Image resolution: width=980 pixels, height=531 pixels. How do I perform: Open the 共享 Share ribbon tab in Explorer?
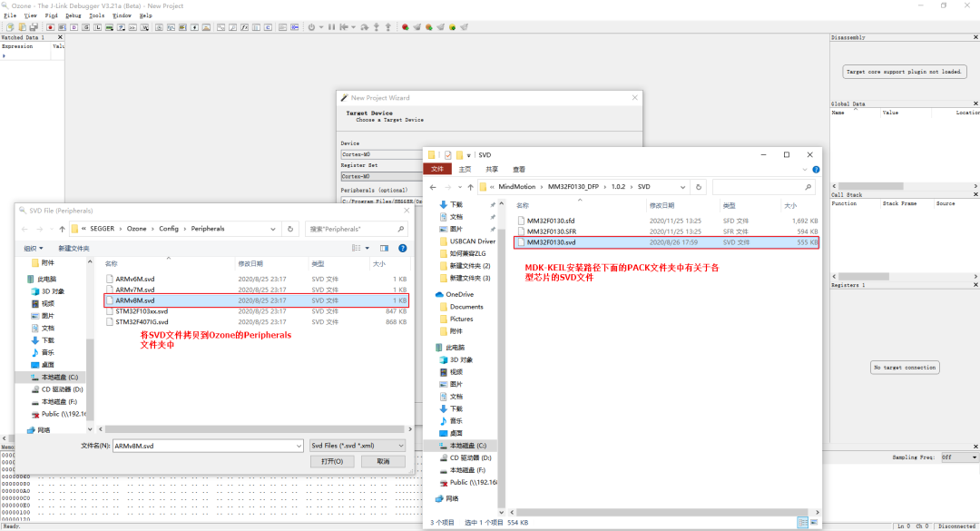click(x=492, y=170)
